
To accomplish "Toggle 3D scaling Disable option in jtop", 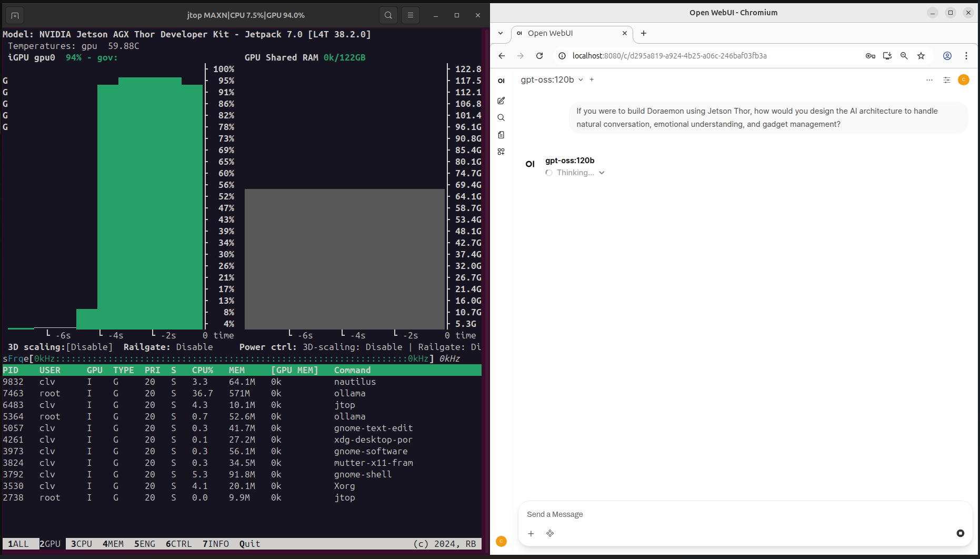I will [x=89, y=347].
